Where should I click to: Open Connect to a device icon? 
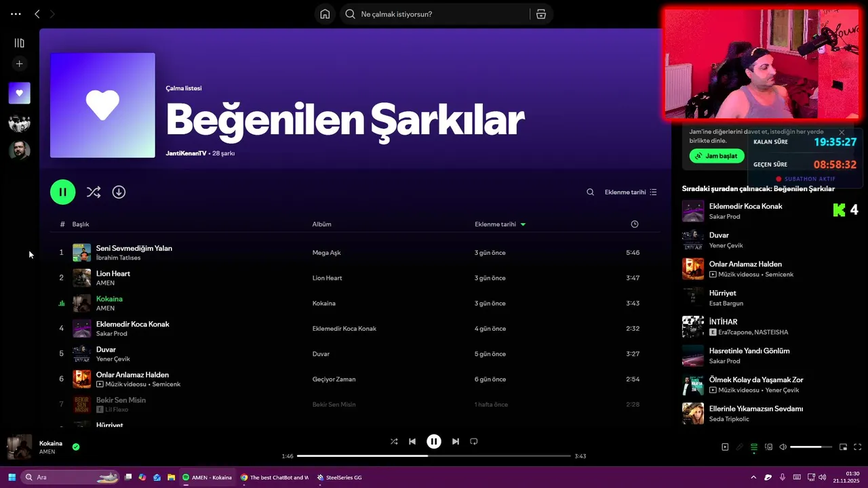768,447
